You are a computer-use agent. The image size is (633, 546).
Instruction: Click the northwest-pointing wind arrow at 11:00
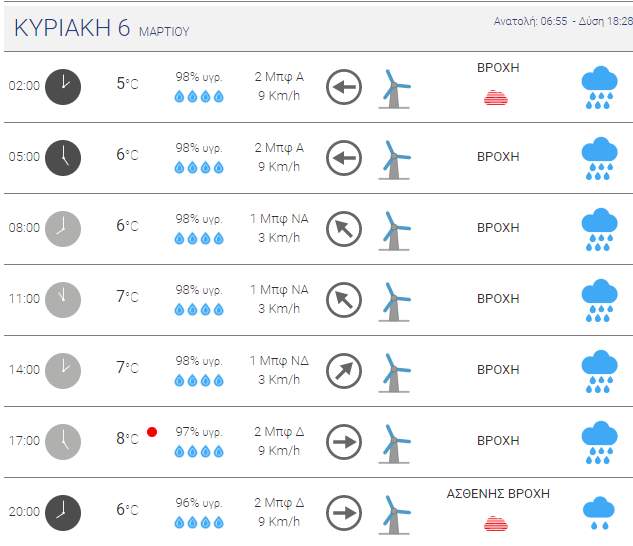pyautogui.click(x=344, y=300)
